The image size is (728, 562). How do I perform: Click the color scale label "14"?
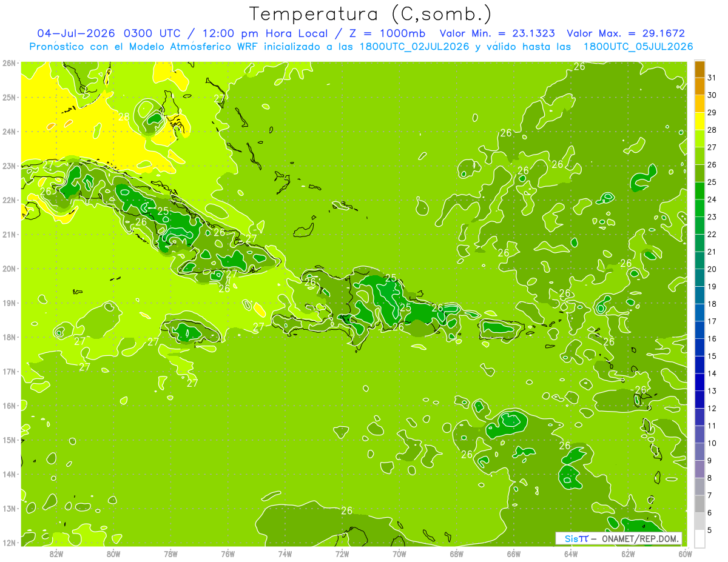click(x=712, y=373)
